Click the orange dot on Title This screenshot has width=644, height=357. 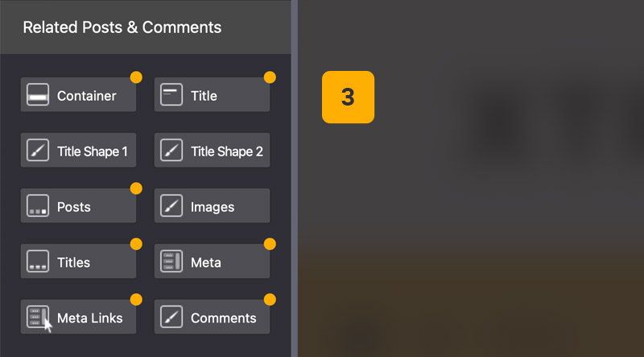pyautogui.click(x=270, y=77)
